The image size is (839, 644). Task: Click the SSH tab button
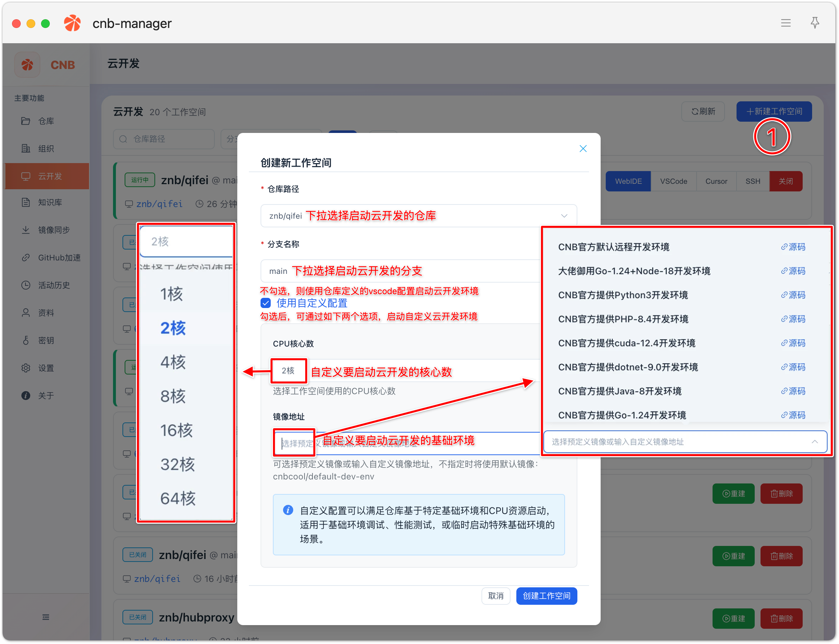click(x=753, y=181)
